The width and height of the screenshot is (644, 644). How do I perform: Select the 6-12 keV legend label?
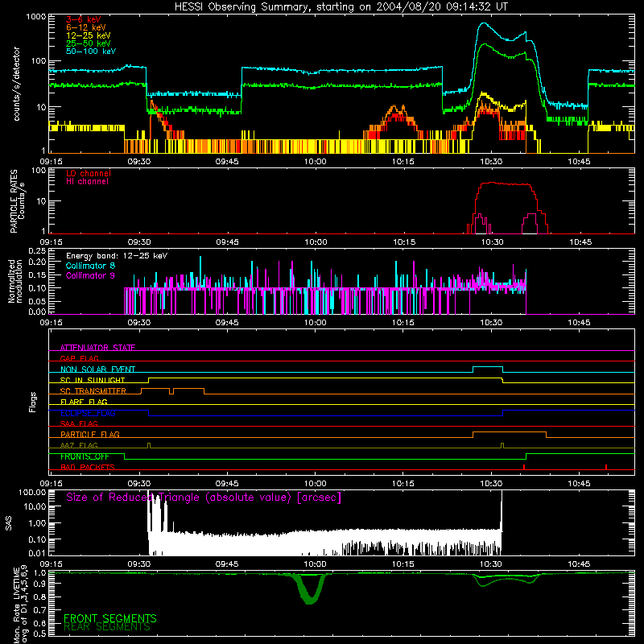point(86,27)
